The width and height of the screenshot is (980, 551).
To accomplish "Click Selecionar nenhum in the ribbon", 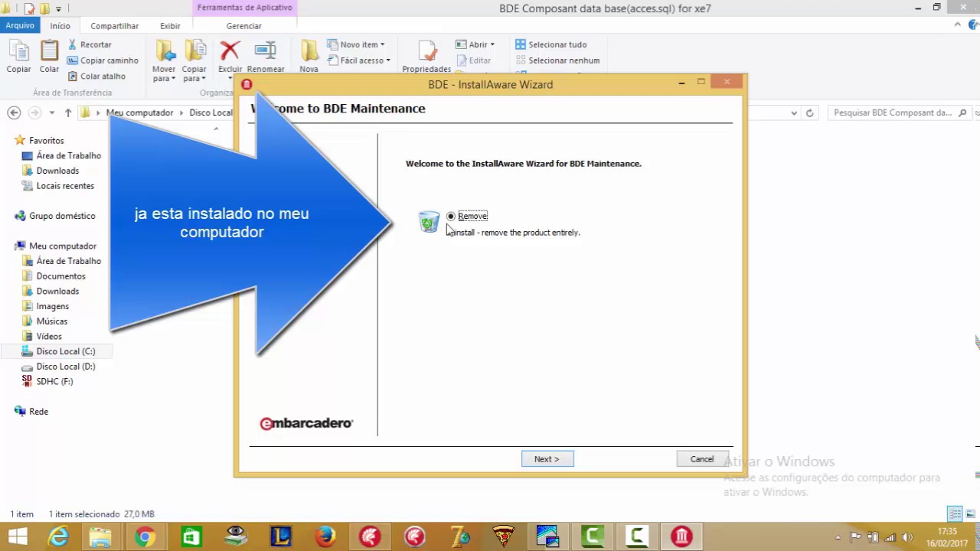I will [557, 60].
